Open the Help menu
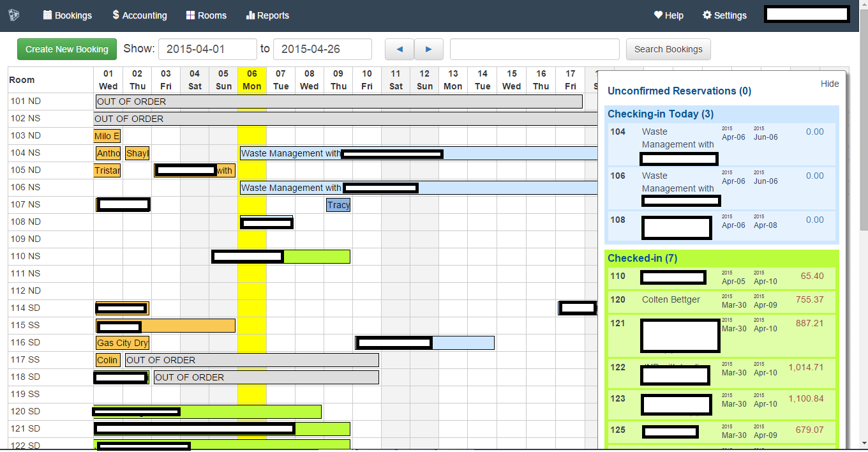The width and height of the screenshot is (868, 452). (x=669, y=15)
